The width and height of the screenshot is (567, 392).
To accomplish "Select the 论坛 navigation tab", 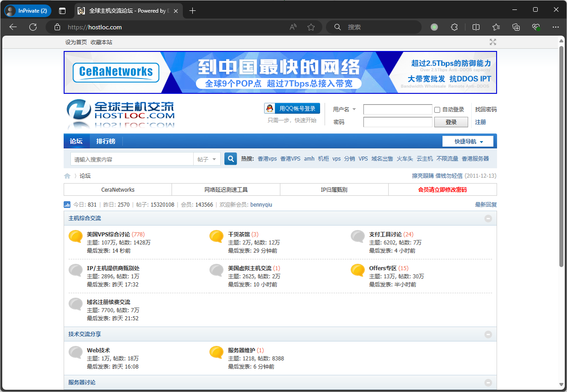I will [76, 141].
